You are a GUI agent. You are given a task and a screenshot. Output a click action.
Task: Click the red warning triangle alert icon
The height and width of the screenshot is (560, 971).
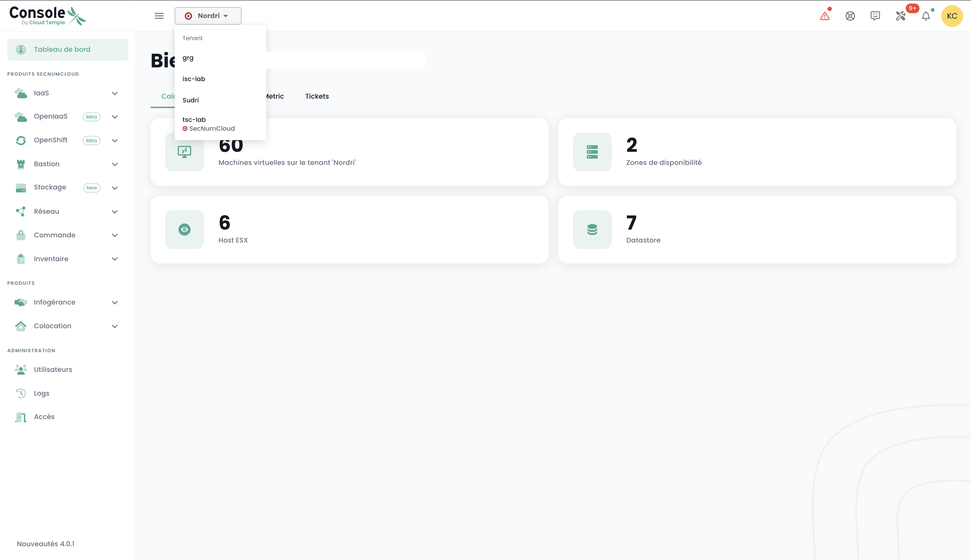824,16
